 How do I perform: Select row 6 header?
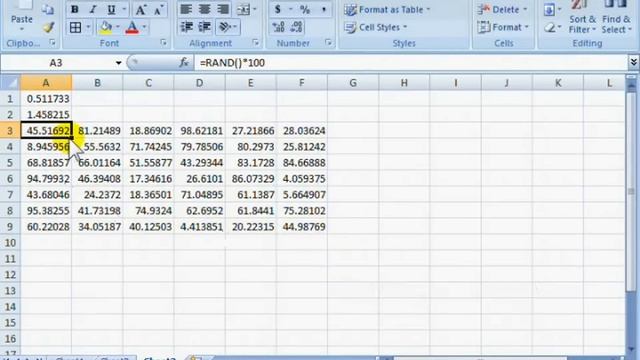[10, 179]
